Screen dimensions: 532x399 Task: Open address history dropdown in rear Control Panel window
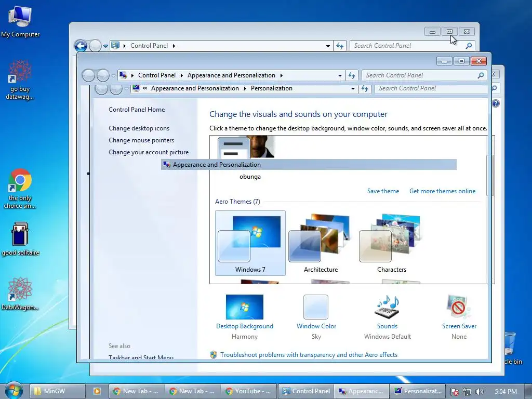(x=328, y=46)
